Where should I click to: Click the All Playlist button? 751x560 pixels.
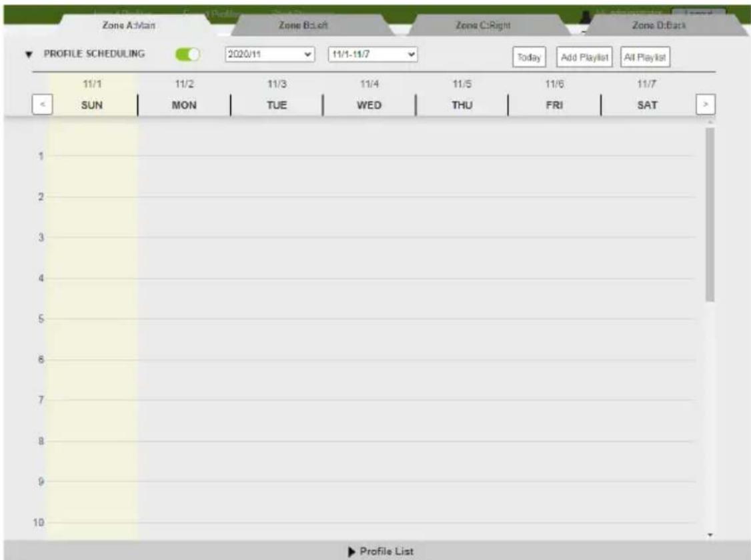pyautogui.click(x=645, y=57)
